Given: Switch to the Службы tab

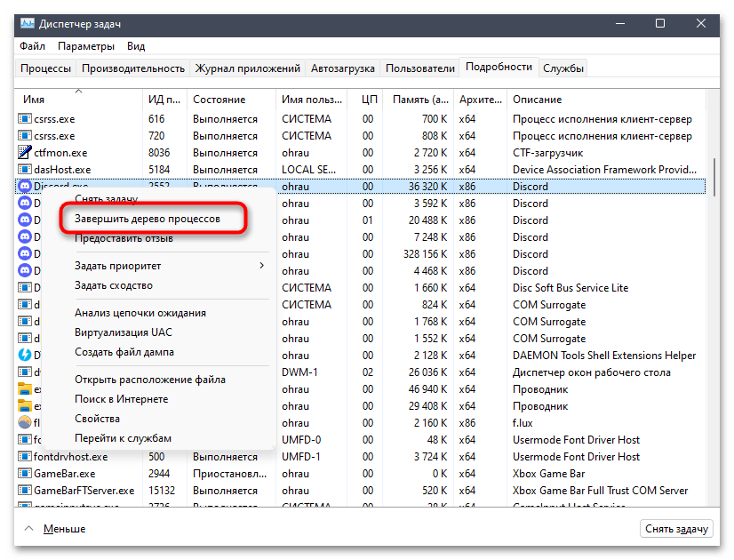Looking at the screenshot, I should tap(563, 68).
